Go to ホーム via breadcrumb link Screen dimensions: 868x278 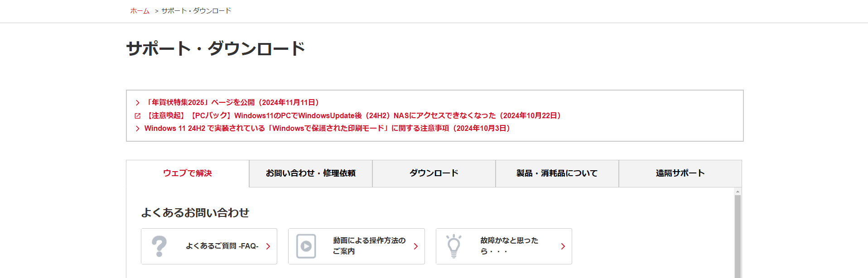[x=140, y=11]
